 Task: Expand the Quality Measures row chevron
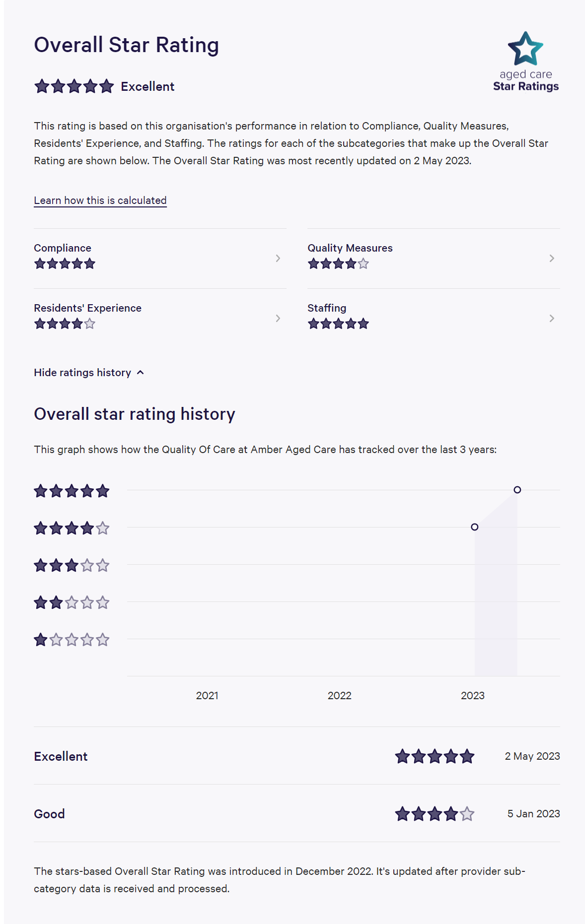click(x=552, y=258)
